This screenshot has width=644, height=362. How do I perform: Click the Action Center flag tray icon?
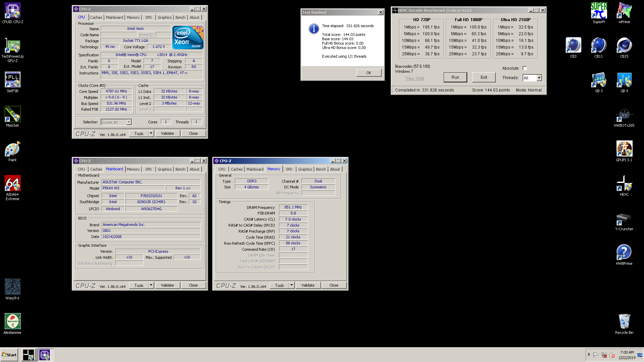596,355
